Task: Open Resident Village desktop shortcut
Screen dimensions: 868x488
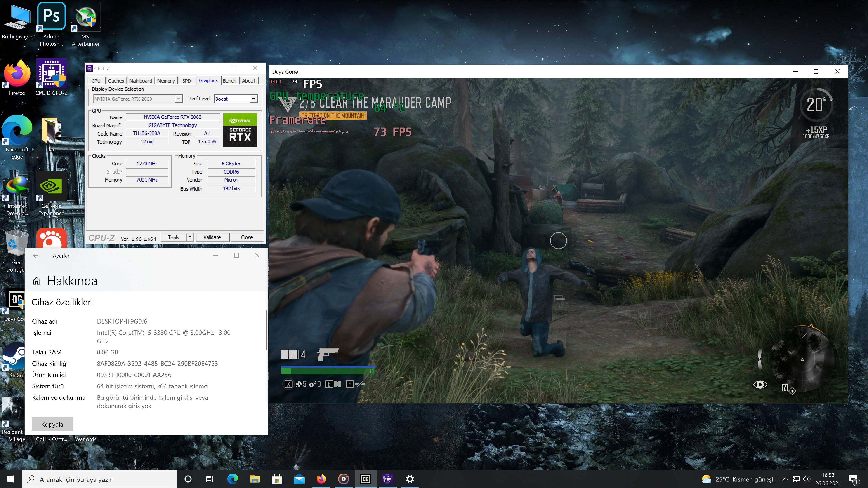Action: pos(13,419)
